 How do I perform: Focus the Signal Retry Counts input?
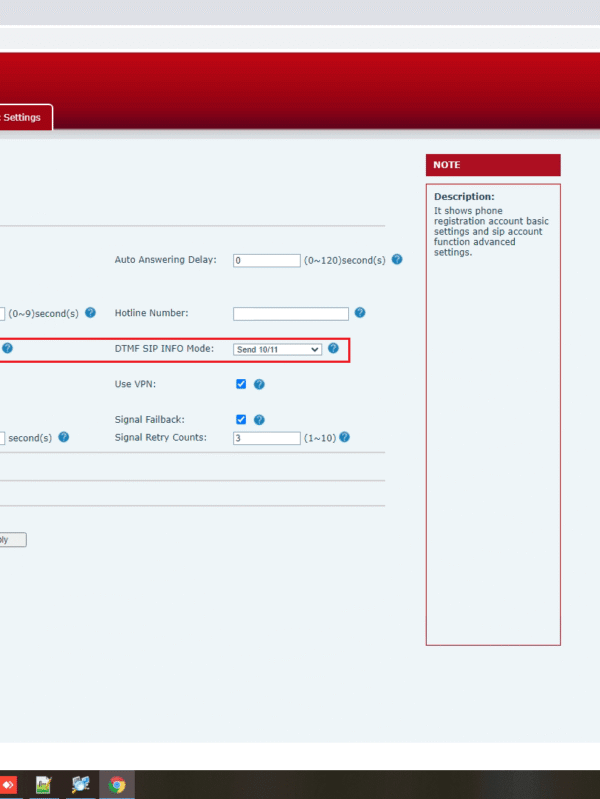267,438
